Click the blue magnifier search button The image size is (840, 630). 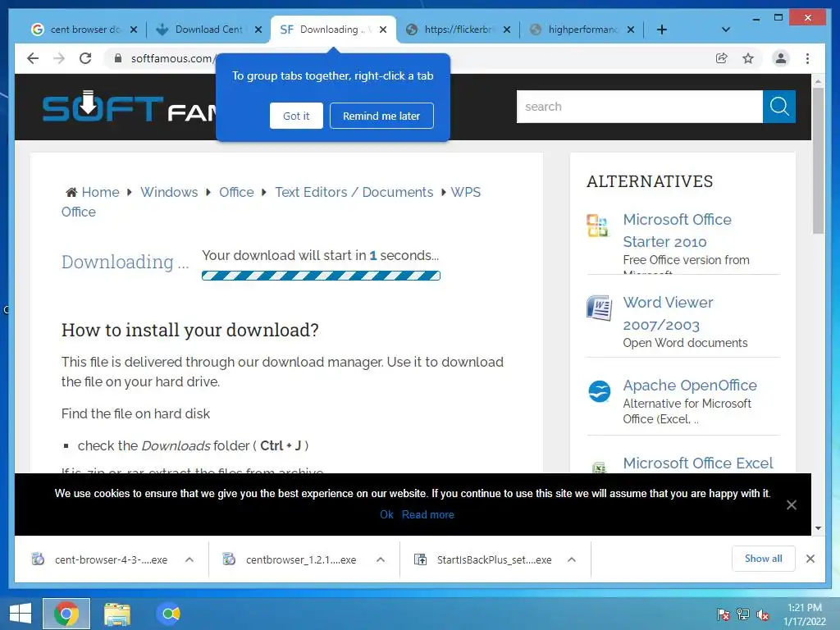click(x=779, y=107)
